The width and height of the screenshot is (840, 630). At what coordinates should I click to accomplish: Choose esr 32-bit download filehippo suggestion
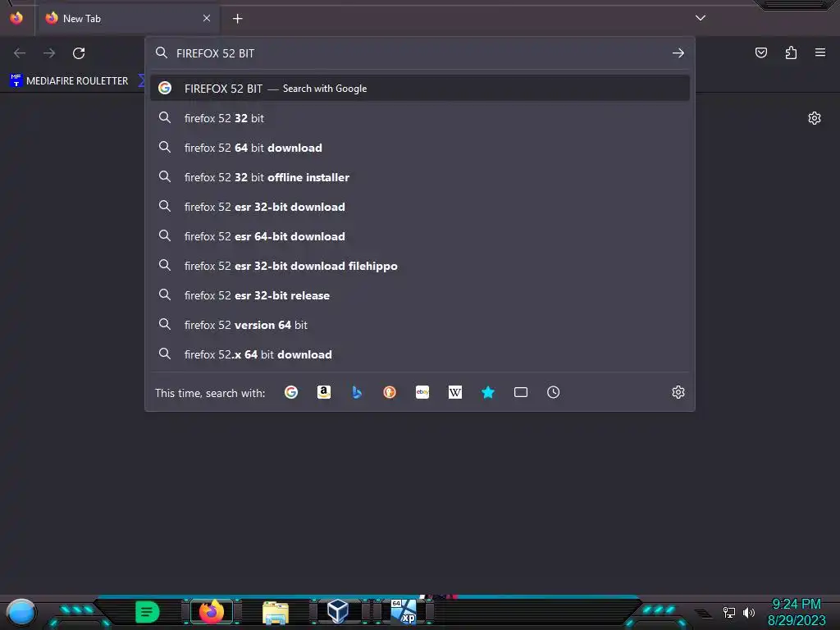420,266
